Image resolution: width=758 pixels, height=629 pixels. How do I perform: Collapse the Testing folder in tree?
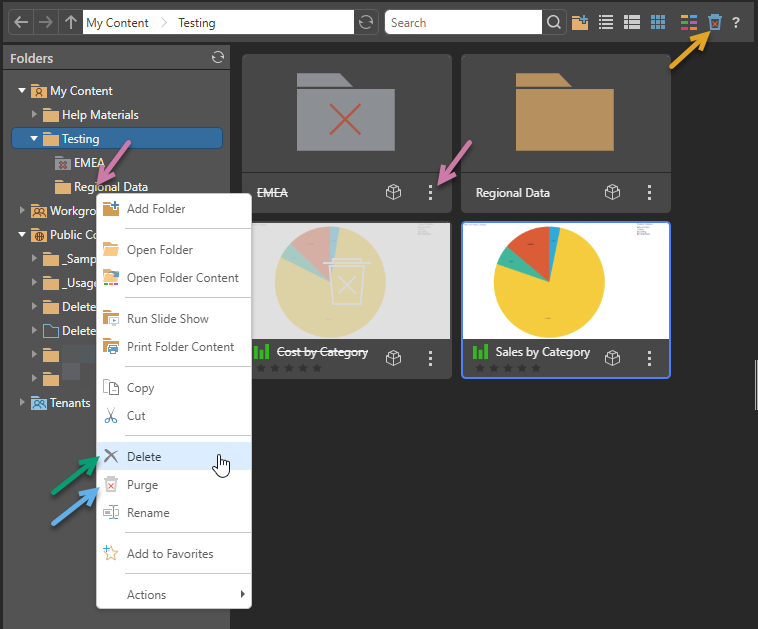pos(34,139)
